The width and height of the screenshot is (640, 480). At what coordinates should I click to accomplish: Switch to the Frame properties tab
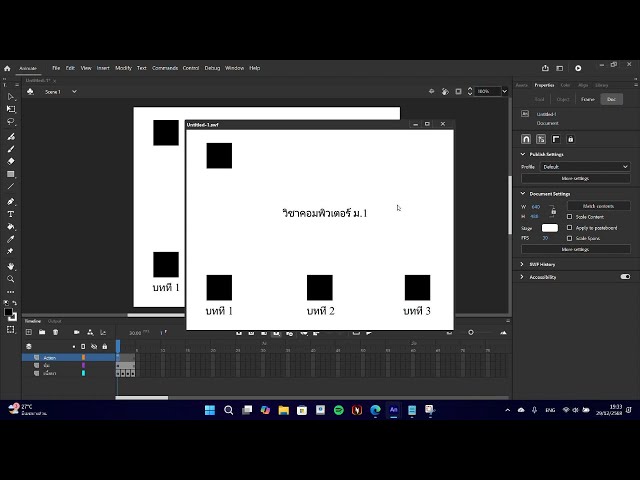point(588,99)
